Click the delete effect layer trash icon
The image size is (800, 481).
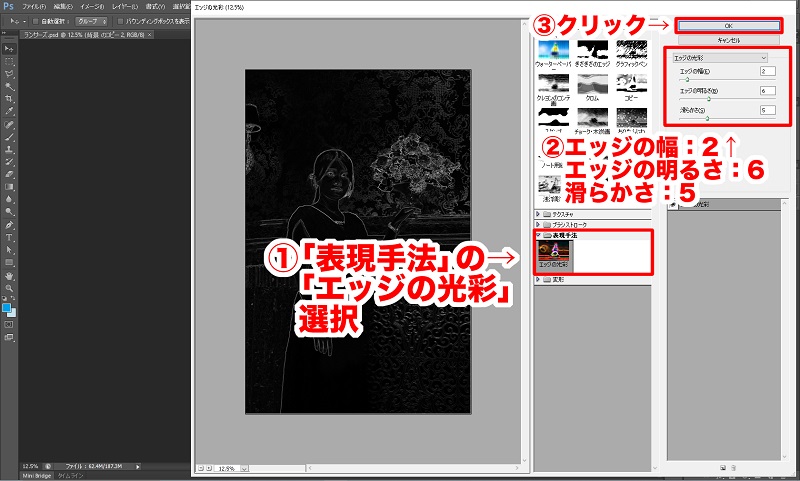pos(734,468)
